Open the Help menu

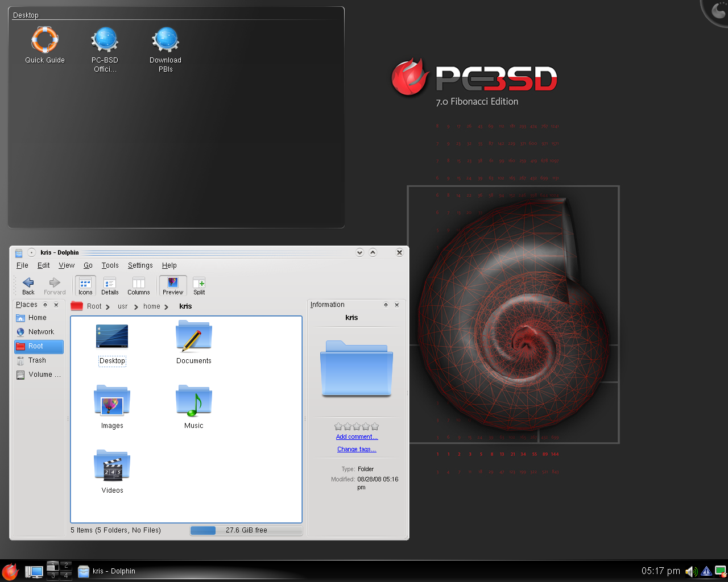coord(169,265)
